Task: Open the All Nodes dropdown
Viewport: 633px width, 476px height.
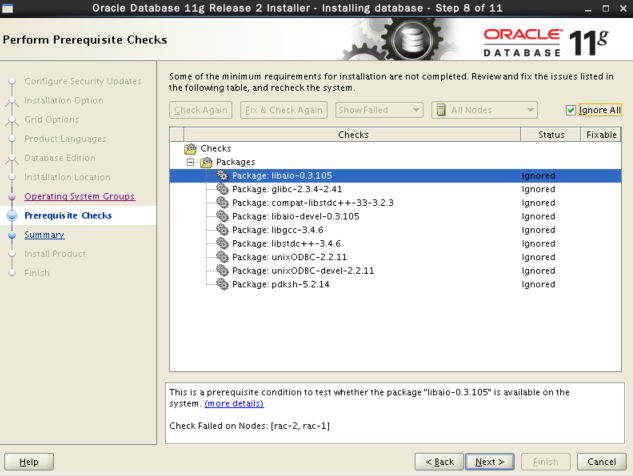Action: click(485, 110)
